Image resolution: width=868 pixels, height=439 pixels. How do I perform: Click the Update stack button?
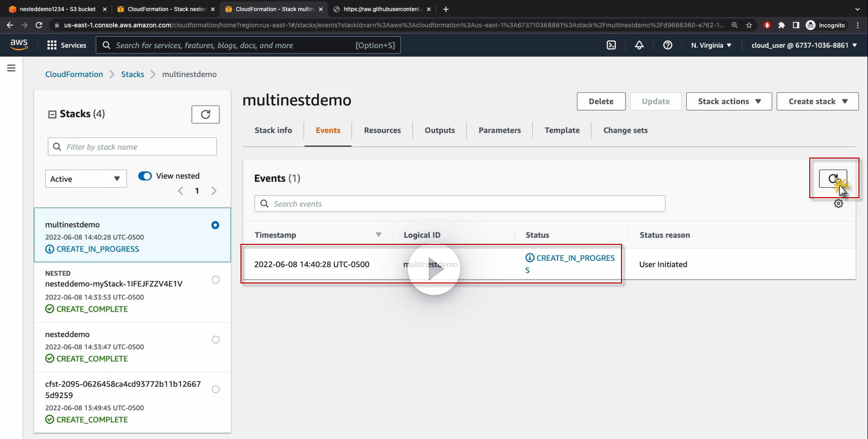[x=656, y=101]
